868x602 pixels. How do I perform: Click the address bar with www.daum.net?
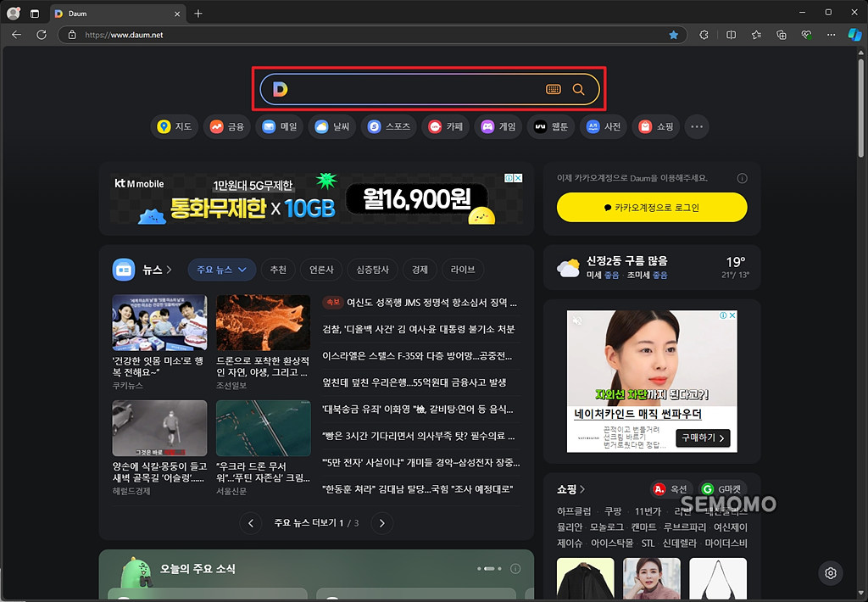coord(371,35)
